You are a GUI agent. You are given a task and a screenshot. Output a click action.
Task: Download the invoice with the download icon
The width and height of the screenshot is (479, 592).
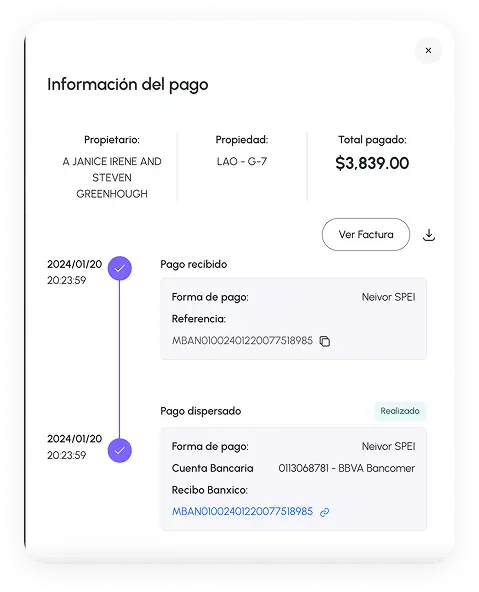pyautogui.click(x=429, y=235)
